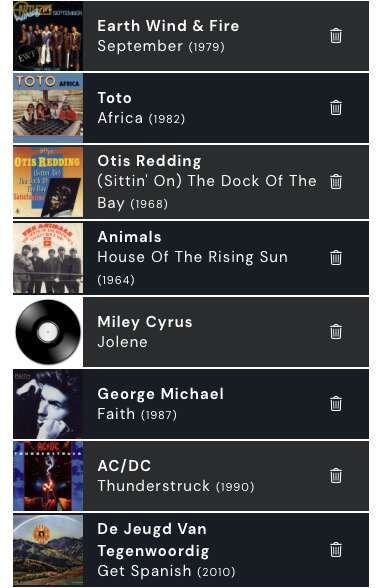The height and width of the screenshot is (588, 380).
Task: Delete George Michael Faith entry
Action: [336, 404]
